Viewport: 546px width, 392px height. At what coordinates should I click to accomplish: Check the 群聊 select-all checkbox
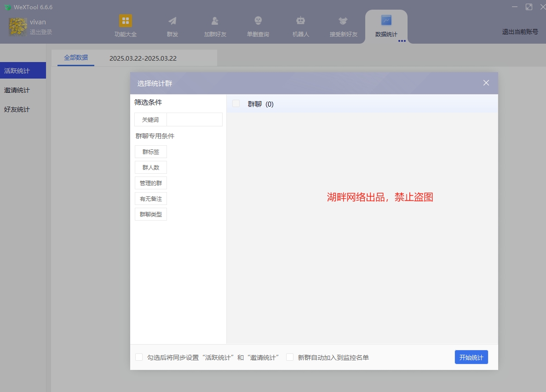[236, 103]
